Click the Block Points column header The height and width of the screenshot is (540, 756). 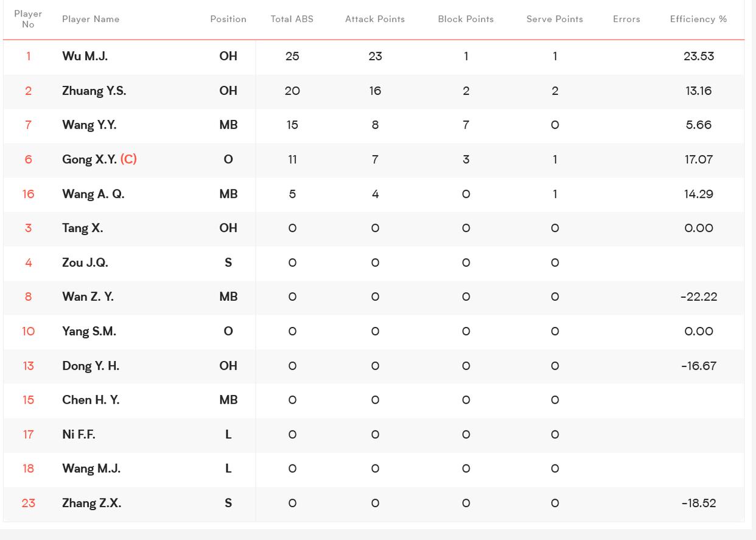coord(466,19)
